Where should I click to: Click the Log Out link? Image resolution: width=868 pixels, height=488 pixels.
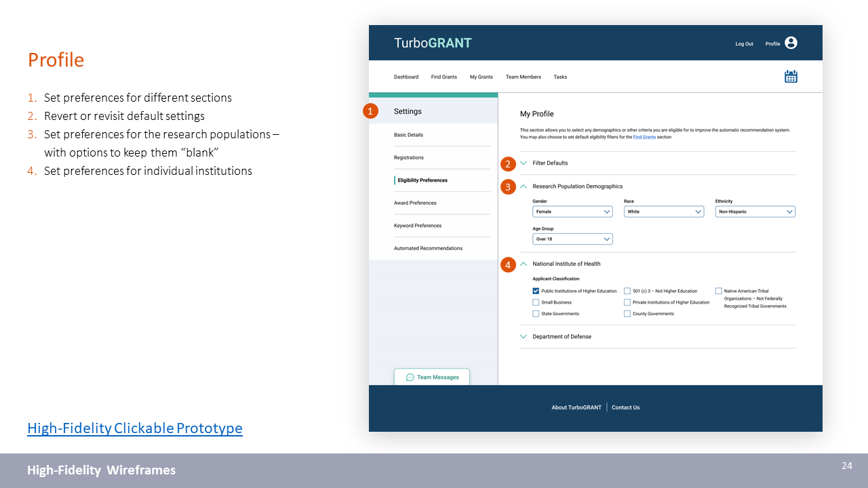[x=744, y=44]
